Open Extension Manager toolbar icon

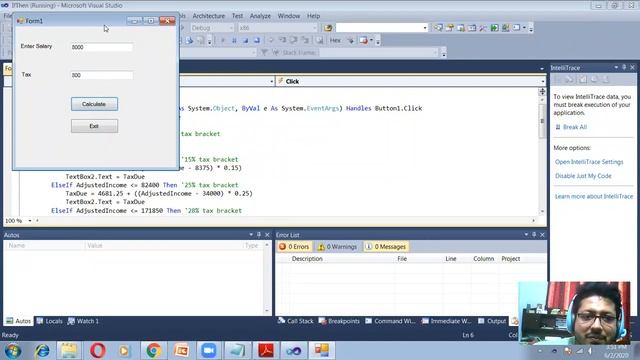[x=505, y=28]
